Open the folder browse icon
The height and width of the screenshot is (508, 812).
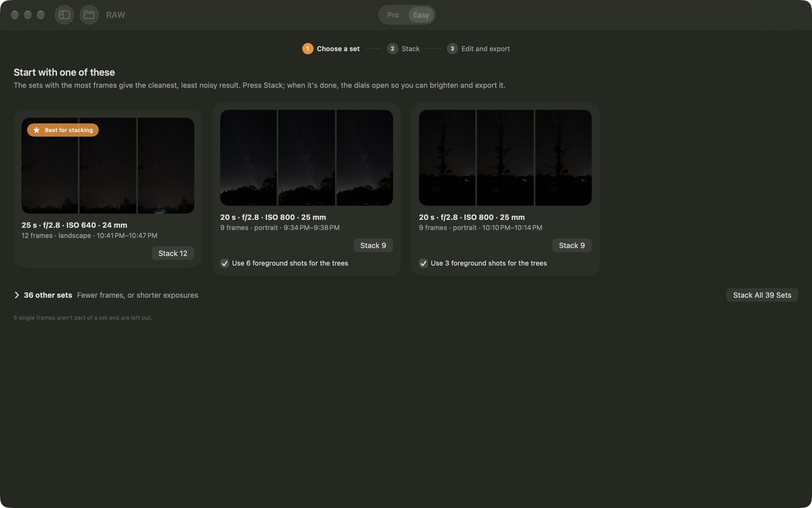pyautogui.click(x=89, y=15)
